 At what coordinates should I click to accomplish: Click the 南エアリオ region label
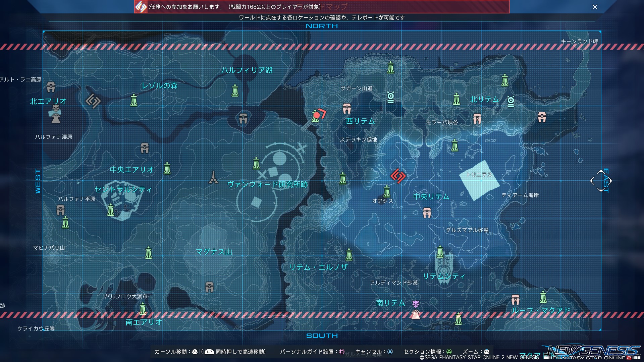[144, 322]
